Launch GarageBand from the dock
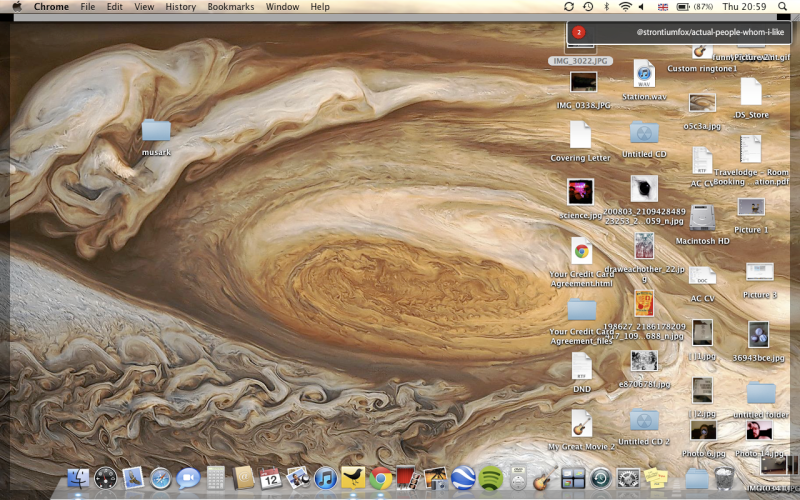800x500 pixels. [545, 478]
